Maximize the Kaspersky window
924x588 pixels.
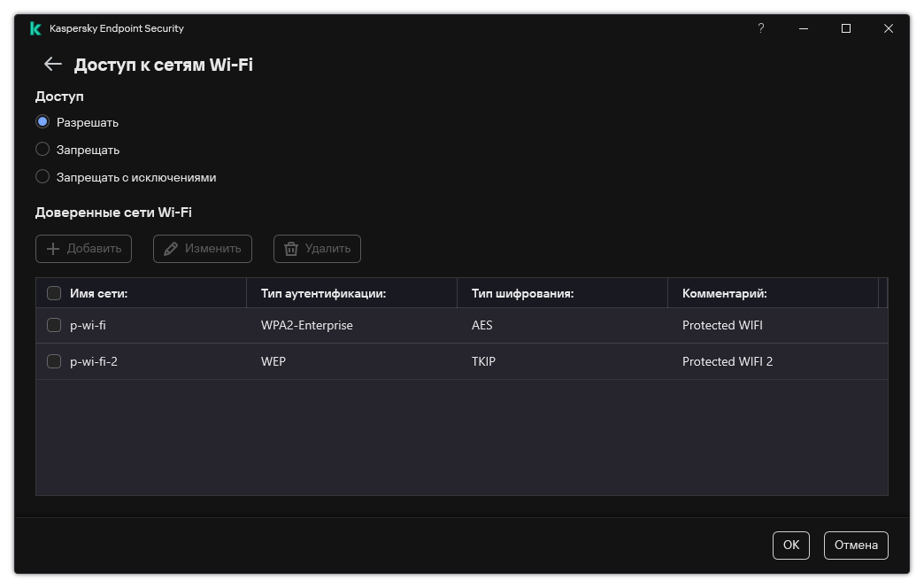coord(845,28)
